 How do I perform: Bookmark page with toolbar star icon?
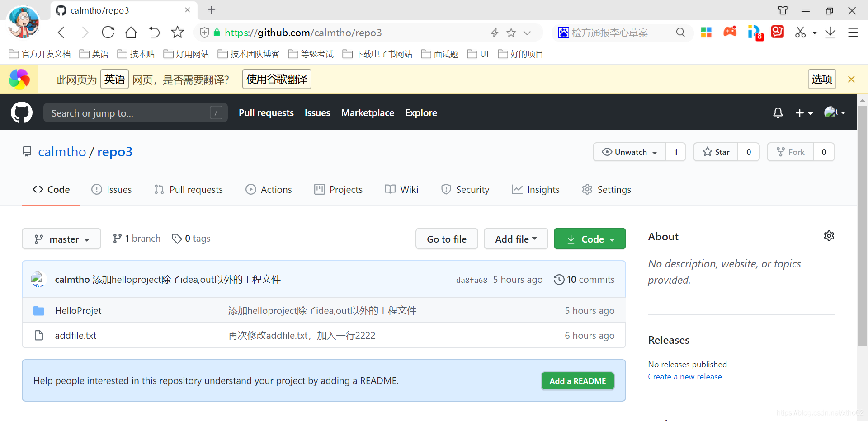(x=177, y=33)
